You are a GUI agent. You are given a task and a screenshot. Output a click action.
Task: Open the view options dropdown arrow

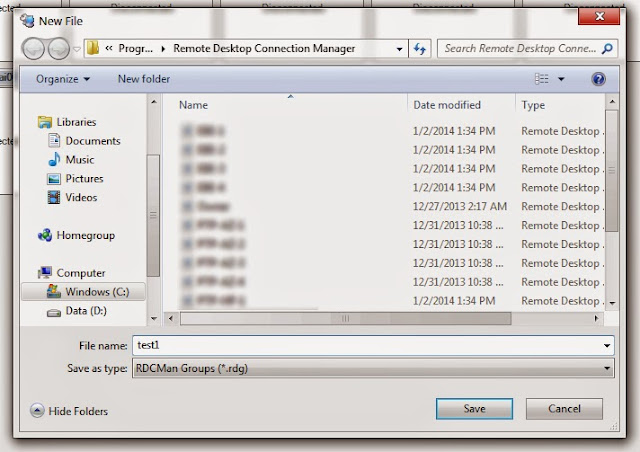(x=562, y=79)
